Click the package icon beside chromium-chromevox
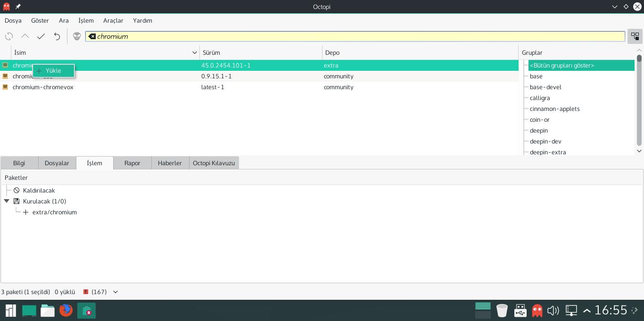Image resolution: width=644 pixels, height=321 pixels. pyautogui.click(x=5, y=87)
